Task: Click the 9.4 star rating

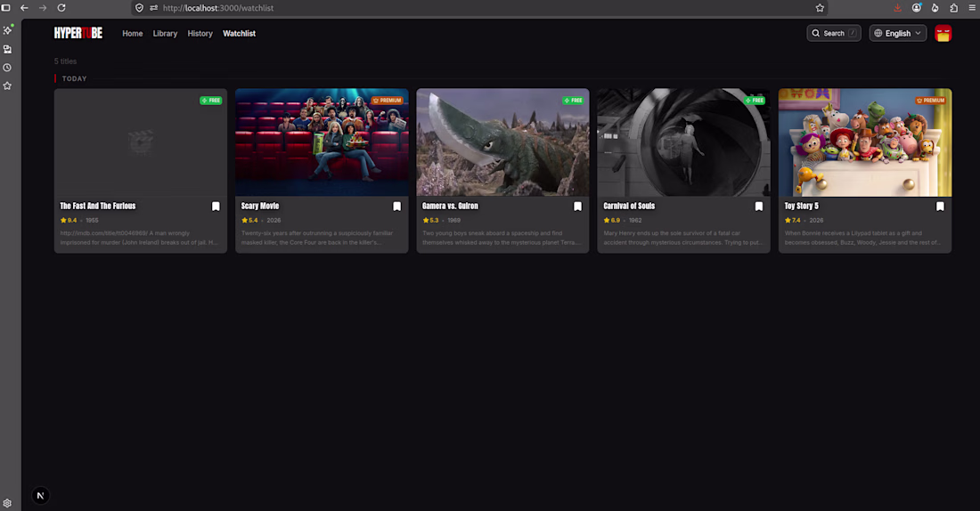Action: (x=69, y=220)
